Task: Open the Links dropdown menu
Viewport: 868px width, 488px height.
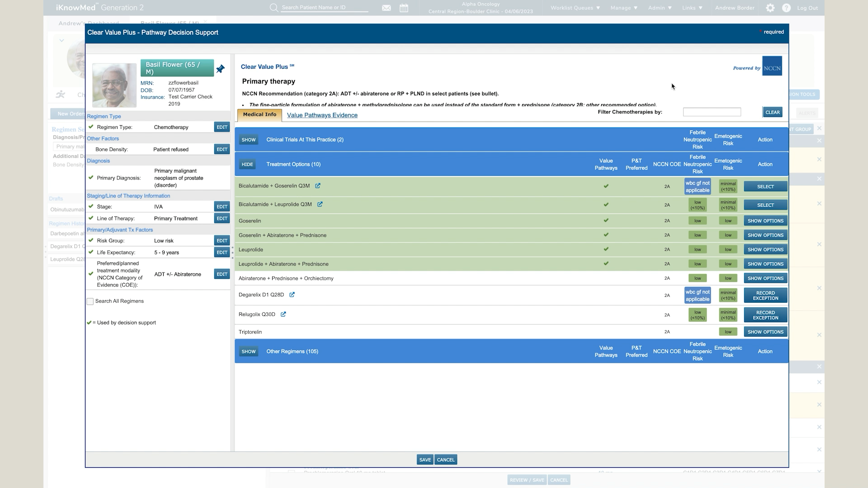Action: pyautogui.click(x=692, y=8)
